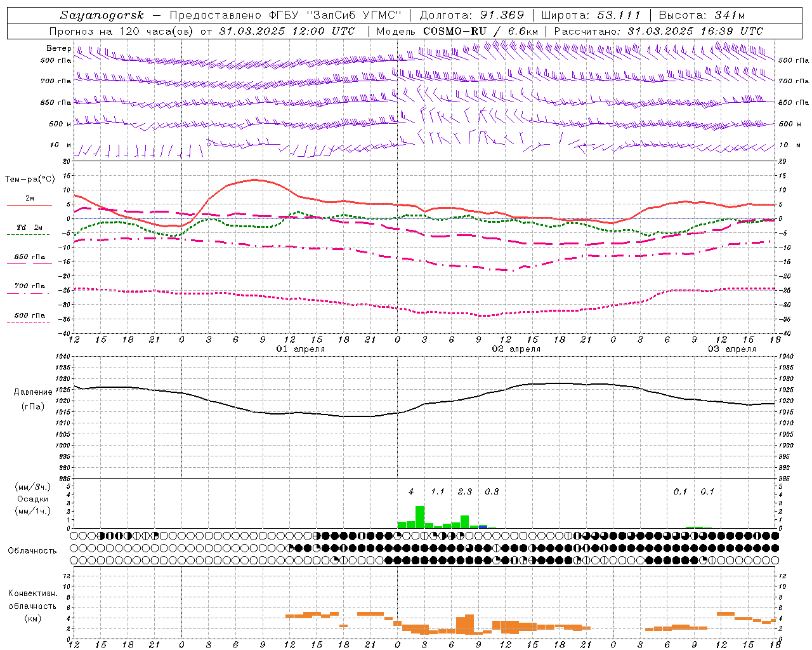Click the Долгота: 91.369 value
Screen dimensions: 812x650
click(472, 15)
